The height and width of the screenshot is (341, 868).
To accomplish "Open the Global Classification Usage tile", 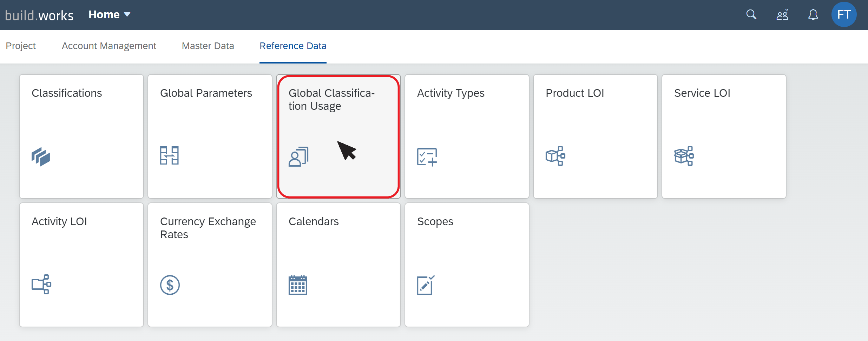I will pos(338,136).
